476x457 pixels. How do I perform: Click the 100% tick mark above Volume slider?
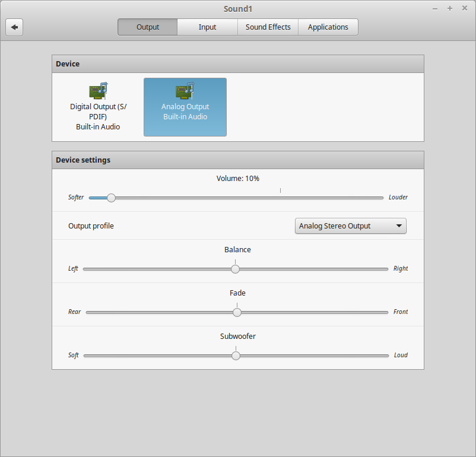(x=281, y=191)
